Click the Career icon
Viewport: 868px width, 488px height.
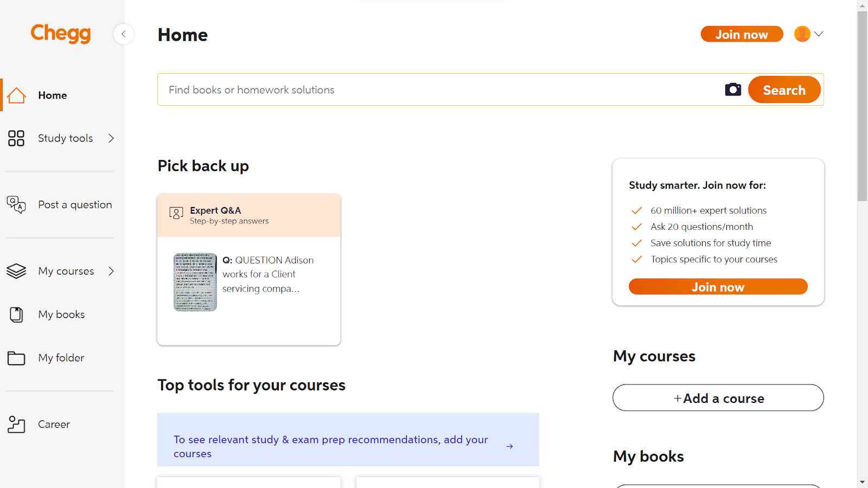click(16, 424)
